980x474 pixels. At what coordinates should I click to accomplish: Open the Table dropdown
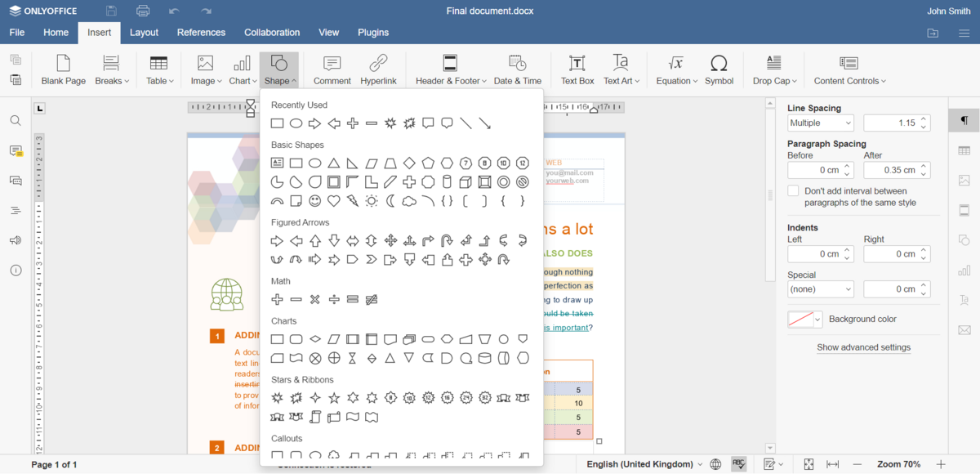click(x=159, y=70)
